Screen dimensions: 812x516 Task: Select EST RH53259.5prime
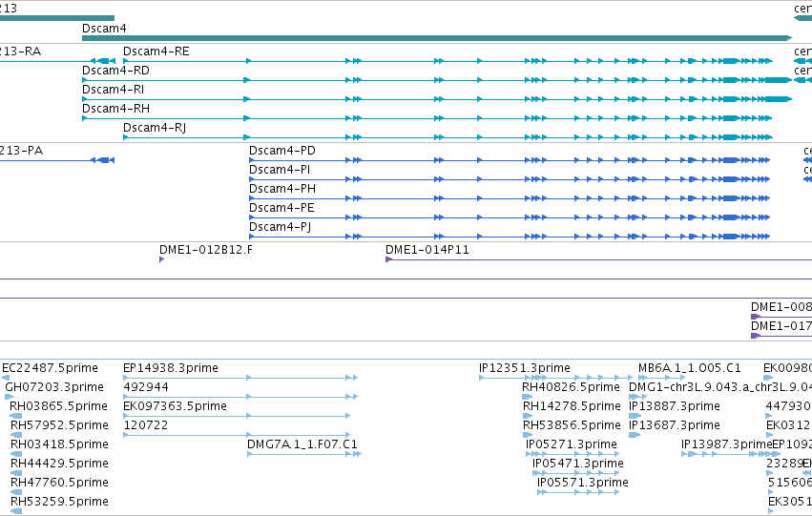coord(59,502)
